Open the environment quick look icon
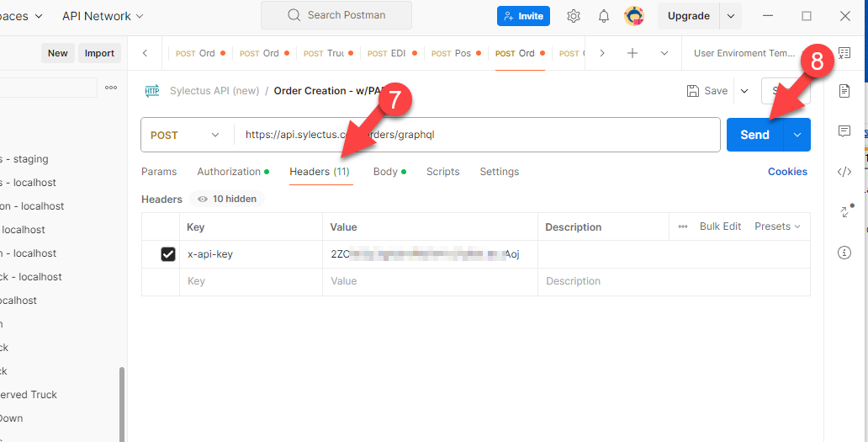 coord(844,53)
